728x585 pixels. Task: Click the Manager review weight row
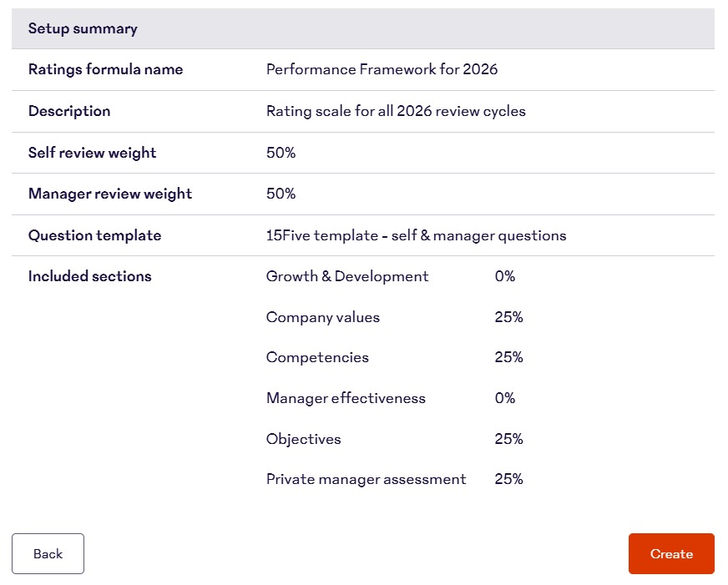click(111, 194)
